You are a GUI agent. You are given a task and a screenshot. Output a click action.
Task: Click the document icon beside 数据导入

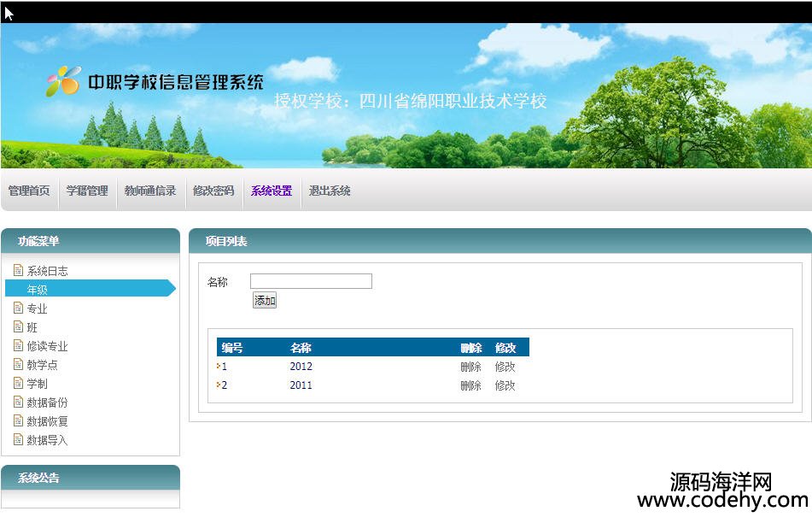coord(18,440)
